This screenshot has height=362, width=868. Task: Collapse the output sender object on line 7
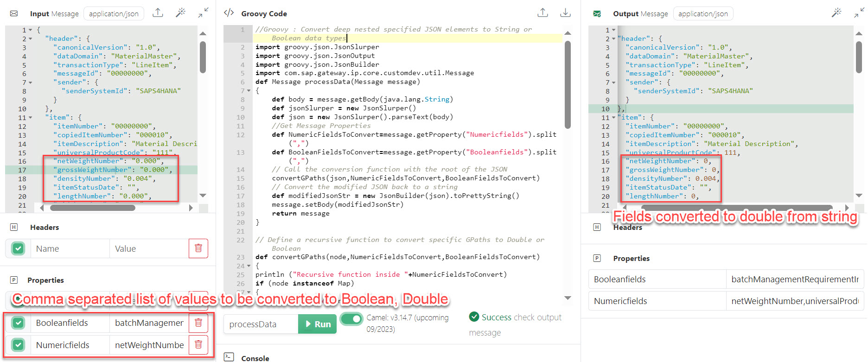[613, 83]
